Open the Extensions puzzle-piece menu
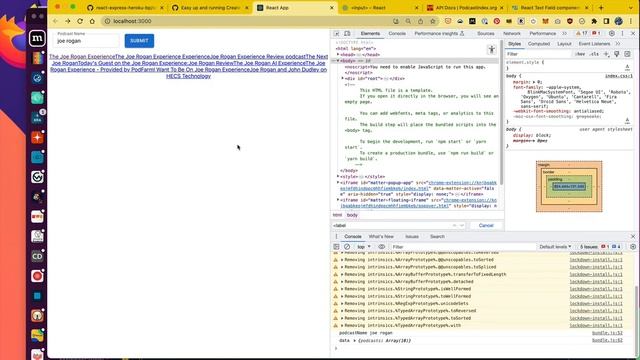Screen dimensions: 640x360 pos(594,21)
